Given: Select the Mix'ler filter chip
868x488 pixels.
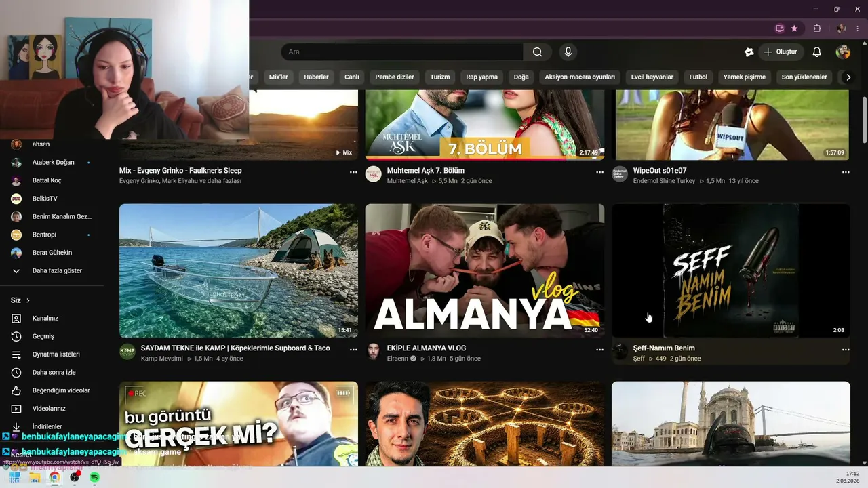Looking at the screenshot, I should [x=279, y=77].
